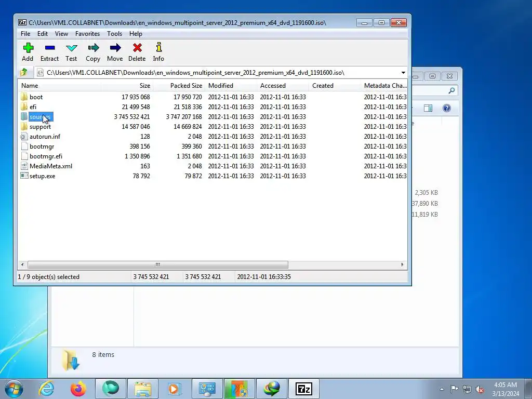Open the Windows Start menu

pyautogui.click(x=14, y=389)
